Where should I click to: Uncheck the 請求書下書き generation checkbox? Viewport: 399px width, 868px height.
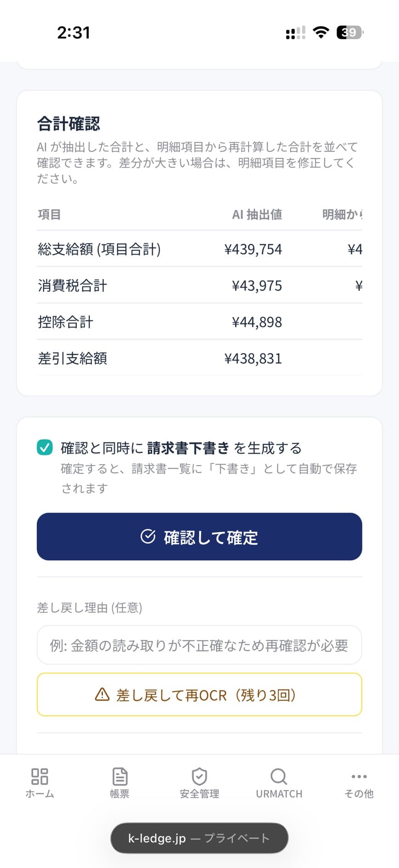(x=45, y=447)
